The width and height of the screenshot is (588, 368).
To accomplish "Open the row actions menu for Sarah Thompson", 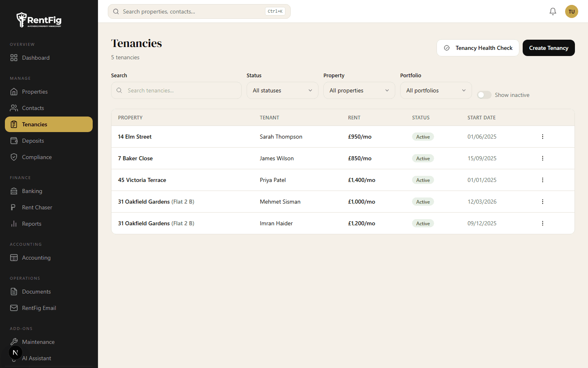I will click(542, 137).
